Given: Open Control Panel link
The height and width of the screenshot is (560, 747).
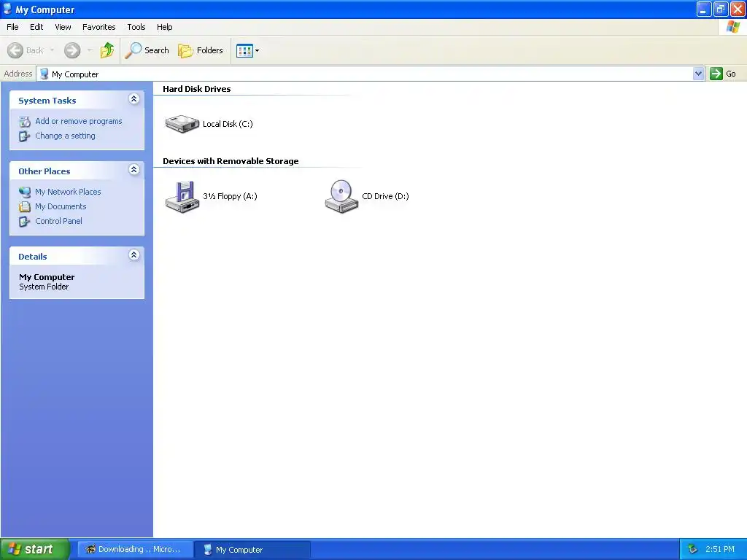Looking at the screenshot, I should pos(58,221).
